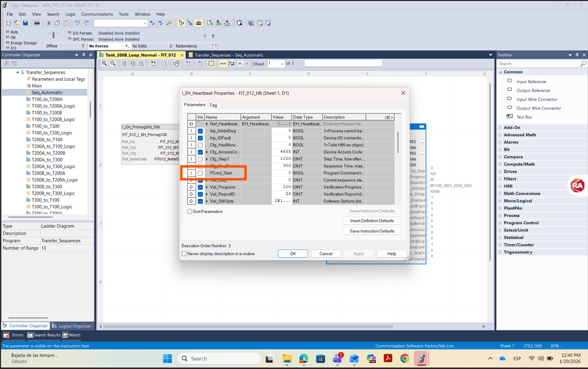The height and width of the screenshot is (369, 588).
Task: Click the Toolbox search input field
Action: [x=538, y=64]
